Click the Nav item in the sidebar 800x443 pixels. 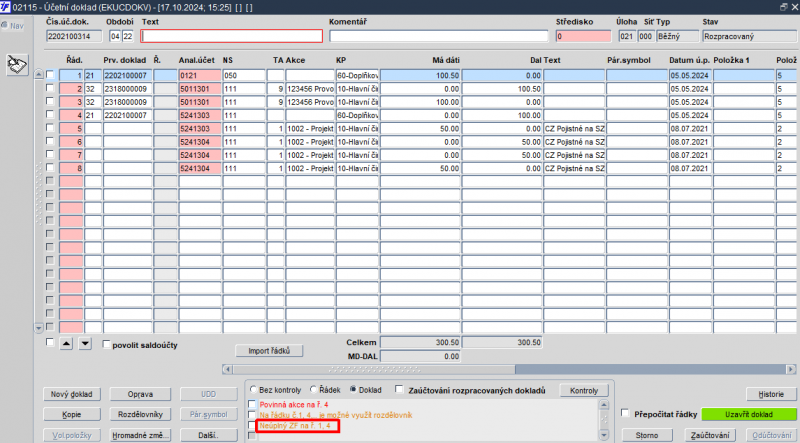tap(13, 26)
